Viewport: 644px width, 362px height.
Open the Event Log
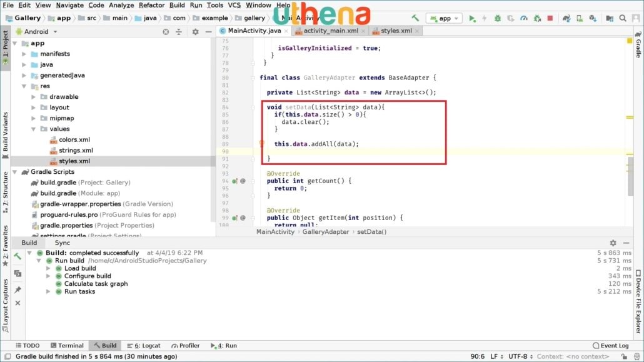(x=611, y=346)
